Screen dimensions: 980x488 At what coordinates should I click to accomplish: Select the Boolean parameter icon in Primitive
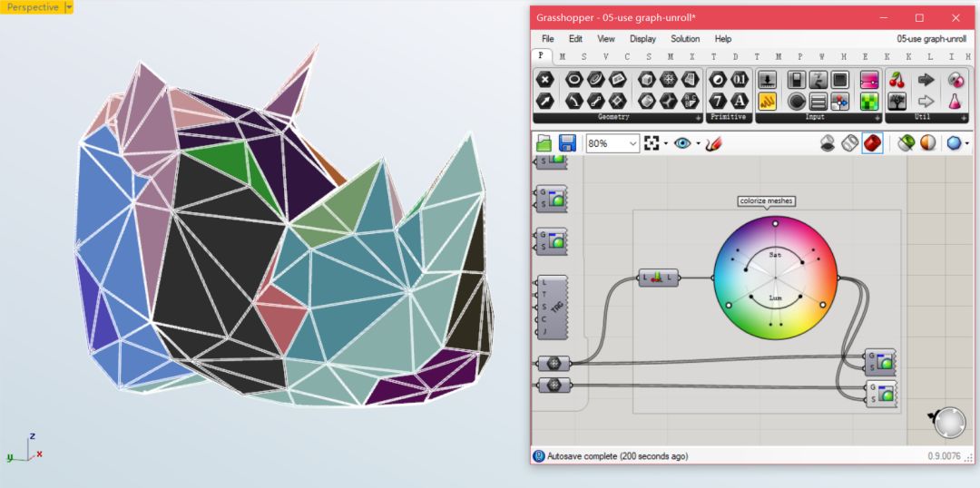click(x=718, y=80)
